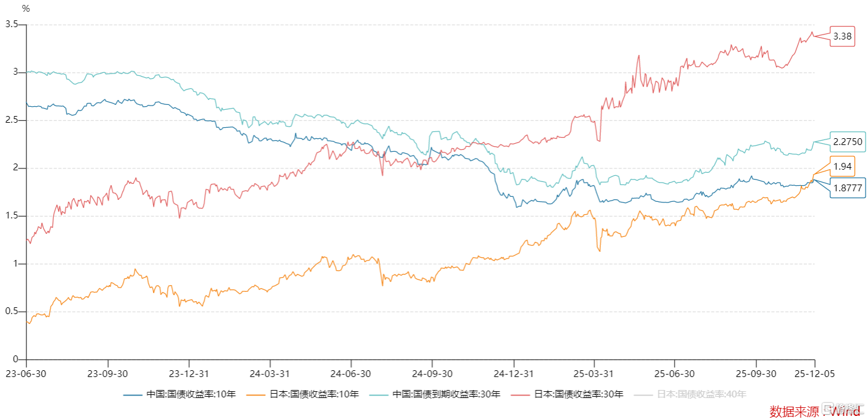Viewport: 868px width, 419px height.
Task: Click the grey line marker for 日本 40年 legend
Action: (644, 394)
